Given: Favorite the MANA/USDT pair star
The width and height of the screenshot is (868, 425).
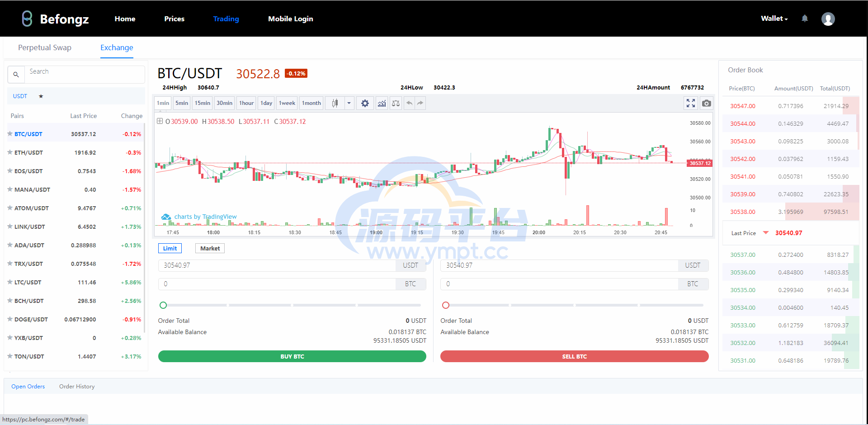Looking at the screenshot, I should click(10, 189).
